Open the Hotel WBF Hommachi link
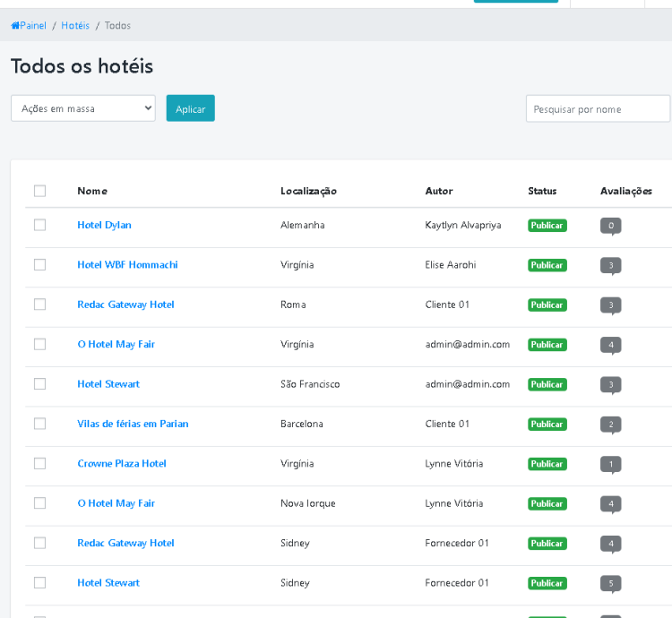The width and height of the screenshot is (672, 618). tap(127, 265)
